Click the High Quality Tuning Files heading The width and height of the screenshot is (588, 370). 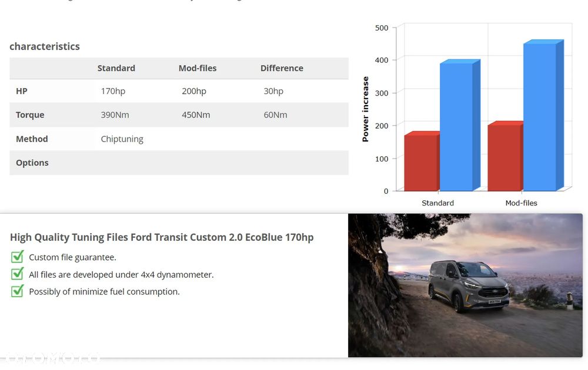162,237
